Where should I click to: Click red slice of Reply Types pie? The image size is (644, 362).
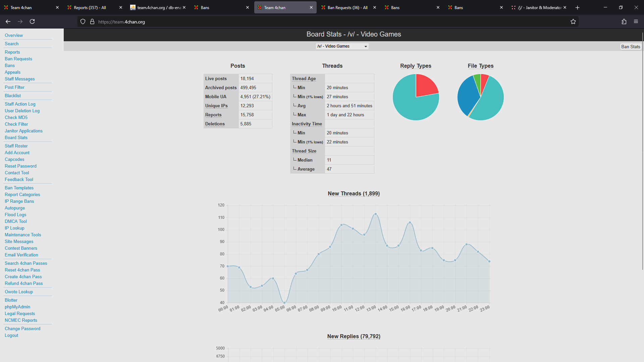pyautogui.click(x=425, y=85)
